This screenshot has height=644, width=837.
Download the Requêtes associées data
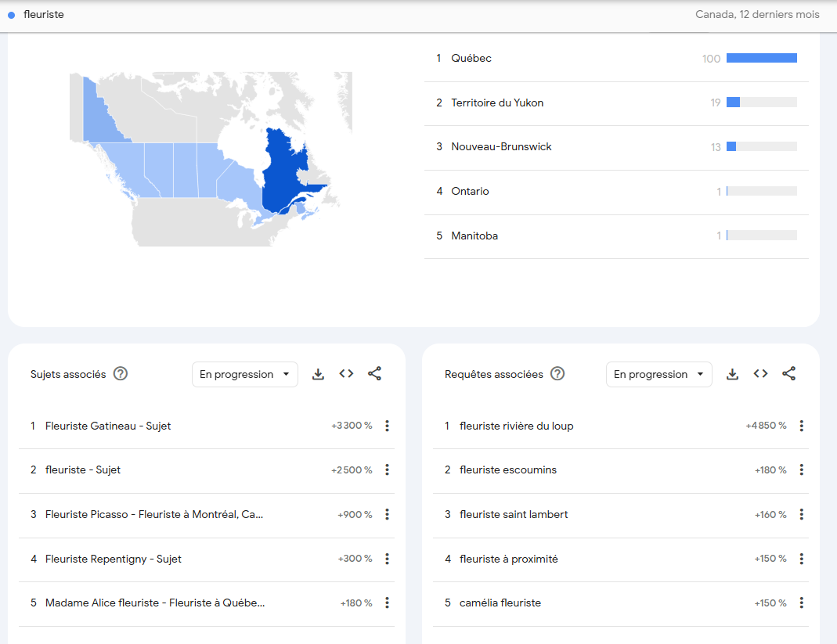pos(732,374)
